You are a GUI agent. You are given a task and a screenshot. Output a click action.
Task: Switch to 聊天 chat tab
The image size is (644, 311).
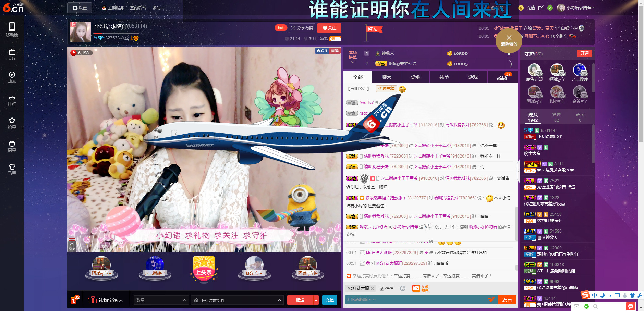pos(387,77)
